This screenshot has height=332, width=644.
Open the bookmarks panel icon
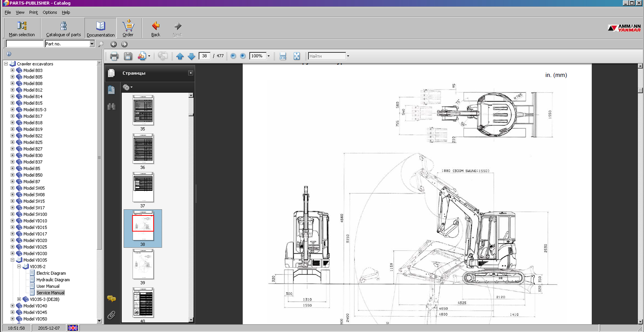pyautogui.click(x=112, y=90)
